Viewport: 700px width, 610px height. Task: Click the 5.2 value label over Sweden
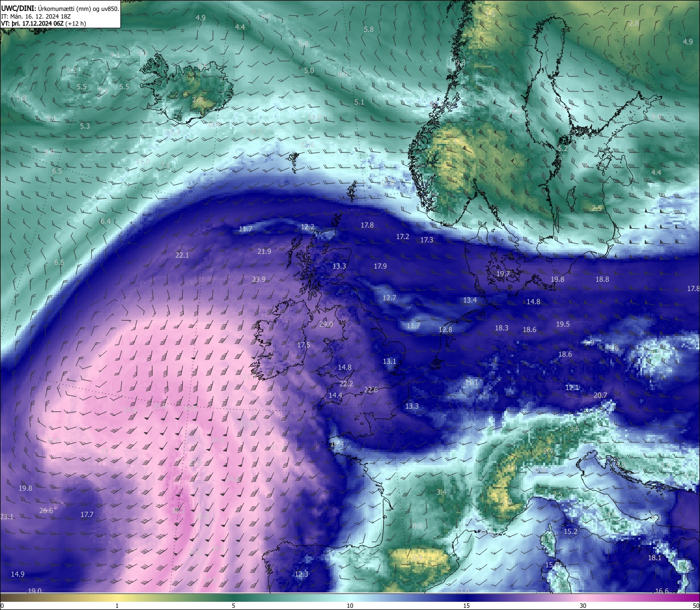coord(563,149)
